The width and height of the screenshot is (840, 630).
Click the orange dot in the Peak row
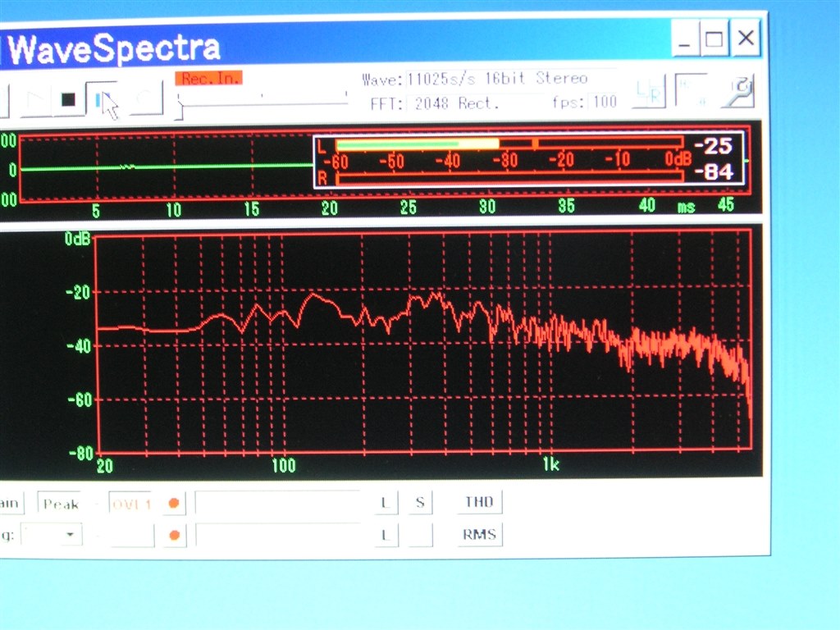pos(174,503)
